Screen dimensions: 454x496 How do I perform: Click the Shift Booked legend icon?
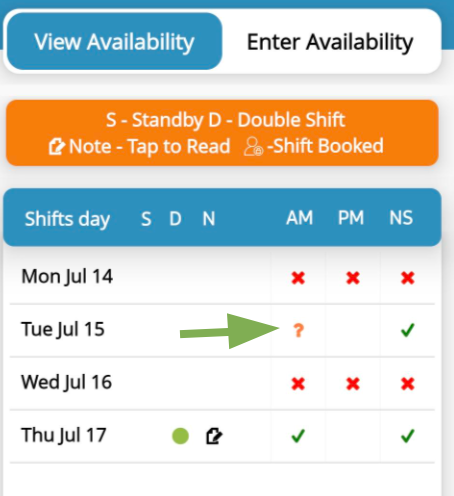(x=253, y=147)
